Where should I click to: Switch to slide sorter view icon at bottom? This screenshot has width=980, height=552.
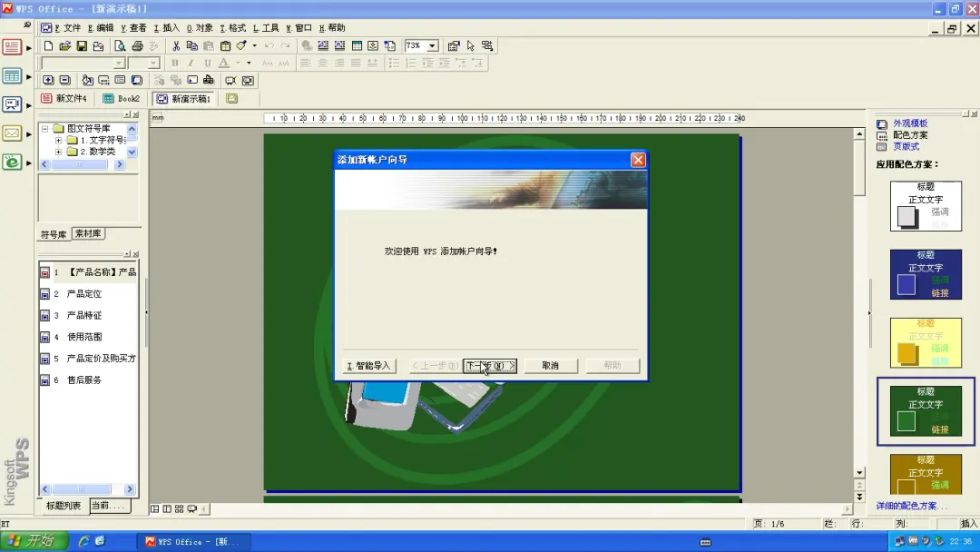(x=180, y=508)
